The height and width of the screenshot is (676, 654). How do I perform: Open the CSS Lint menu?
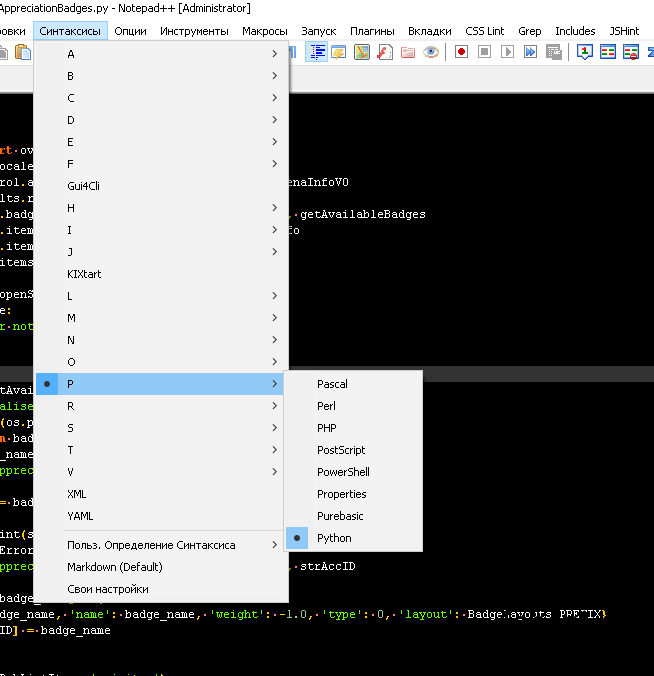coord(485,31)
